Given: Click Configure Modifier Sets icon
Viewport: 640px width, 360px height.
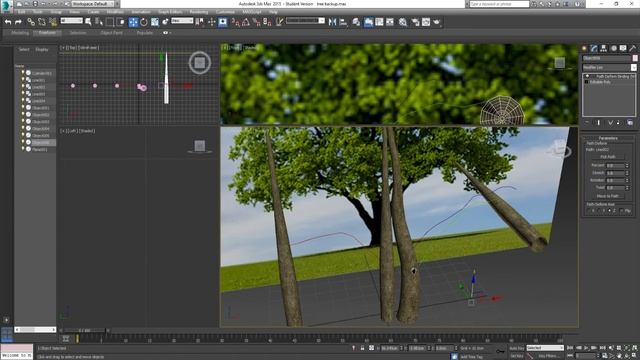Looking at the screenshot, I should click(630, 122).
